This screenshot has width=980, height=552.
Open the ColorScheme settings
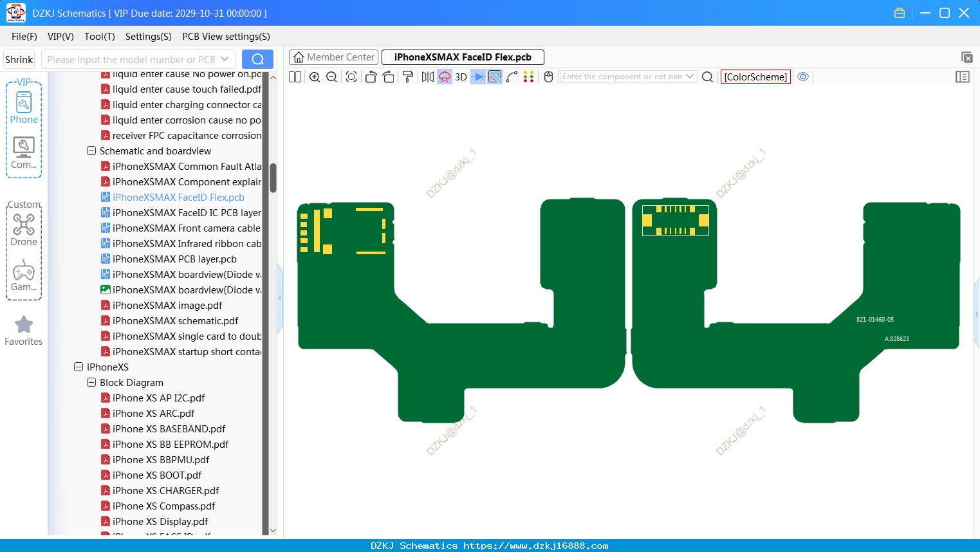tap(755, 77)
